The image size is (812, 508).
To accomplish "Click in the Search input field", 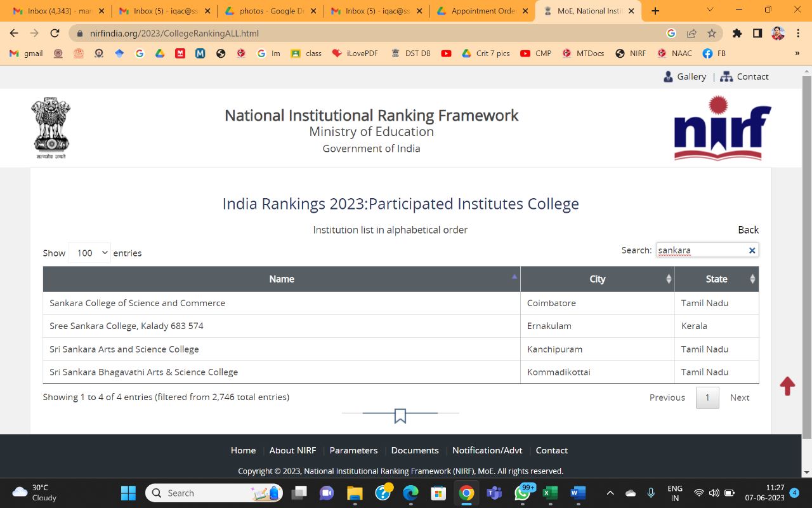I will tap(700, 250).
